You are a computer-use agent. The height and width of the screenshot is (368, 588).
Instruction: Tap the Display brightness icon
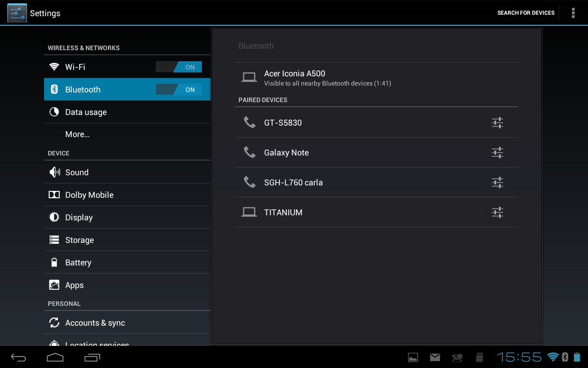[x=54, y=217]
